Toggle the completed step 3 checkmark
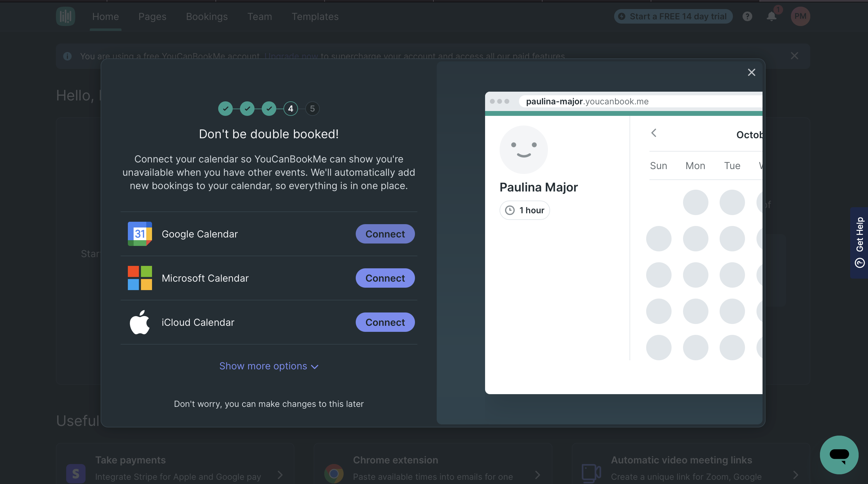This screenshot has height=484, width=868. [268, 108]
